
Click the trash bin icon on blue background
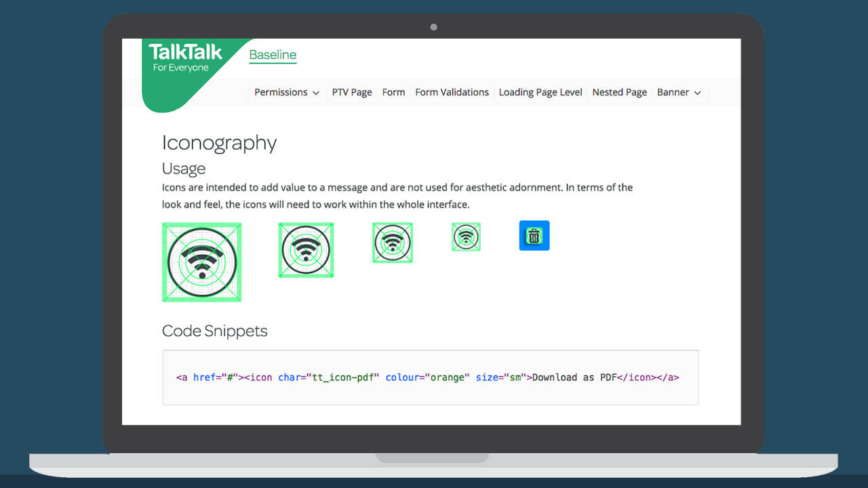(534, 236)
